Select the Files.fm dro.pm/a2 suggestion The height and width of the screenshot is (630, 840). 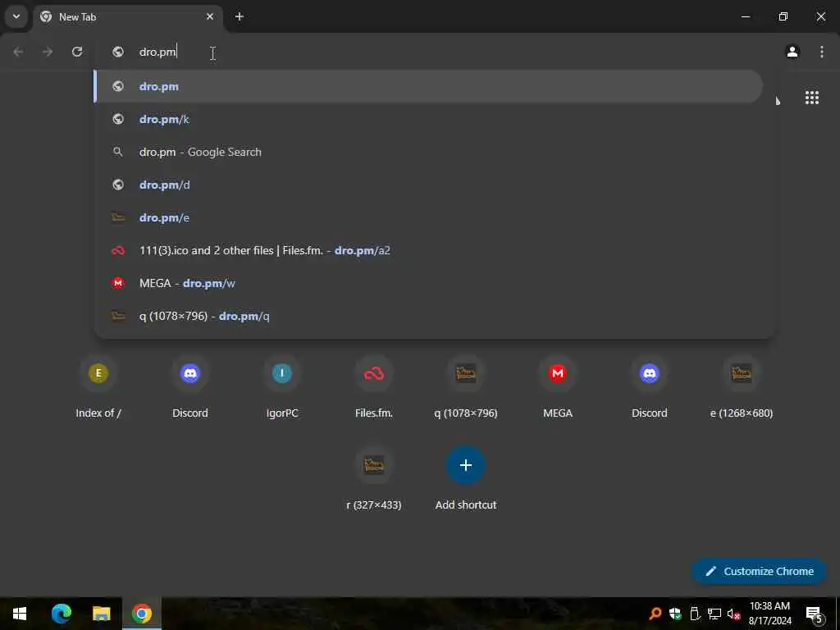428,250
